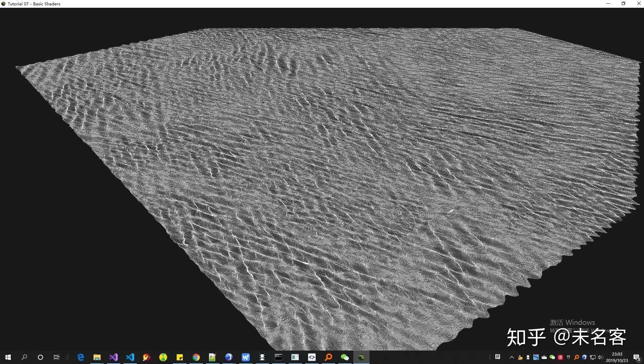
Task: Show hidden system tray icons
Action: 512,357
